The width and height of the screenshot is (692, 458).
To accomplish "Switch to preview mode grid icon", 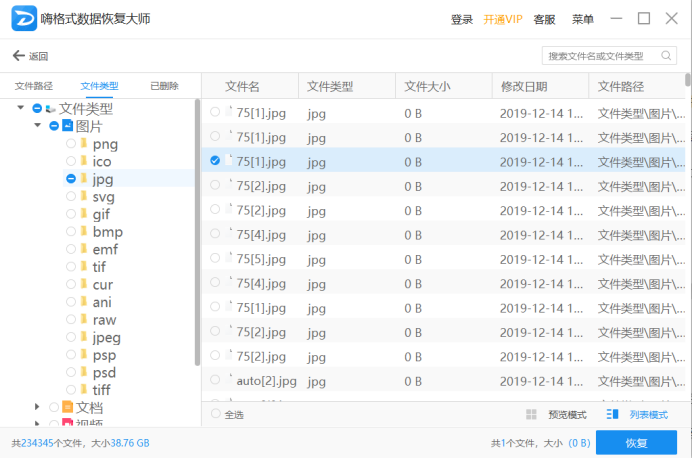I will click(531, 414).
